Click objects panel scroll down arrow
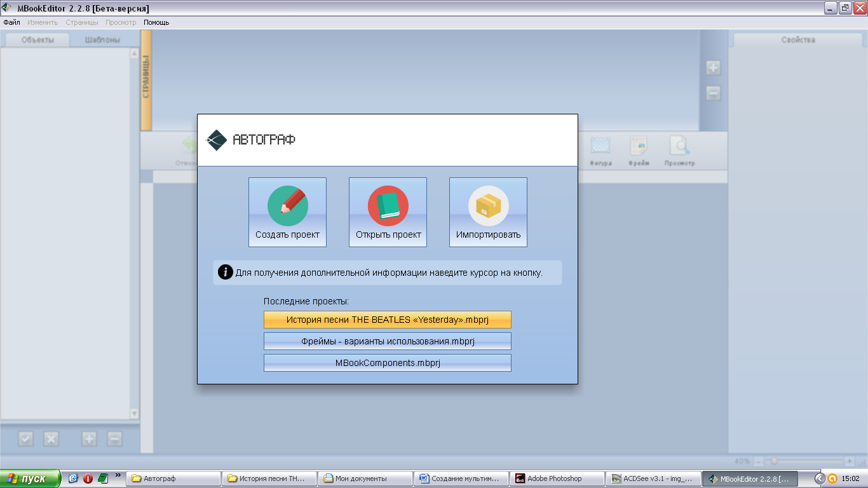The width and height of the screenshot is (868, 488). (x=134, y=414)
